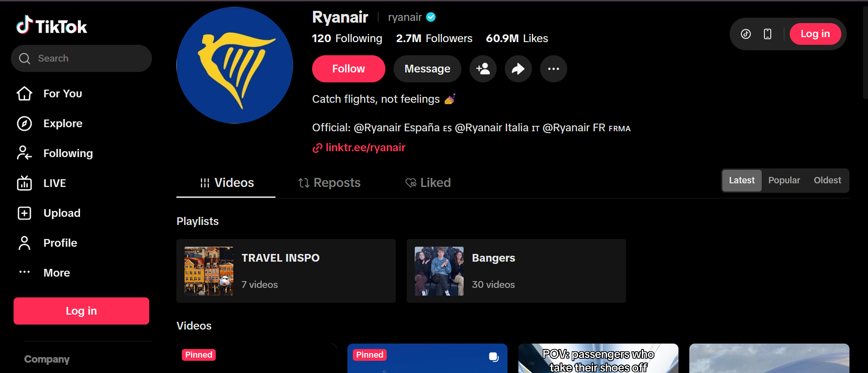Sort videos by Latest
868x373 pixels.
coord(742,181)
